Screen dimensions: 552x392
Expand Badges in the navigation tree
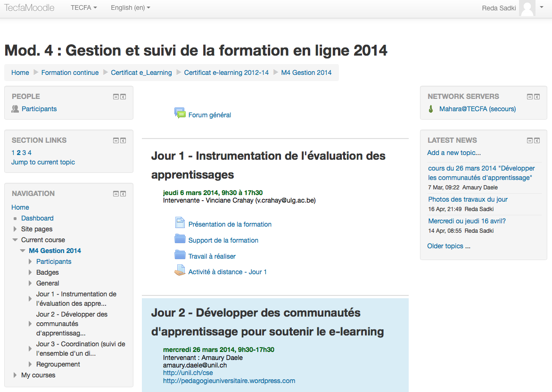coord(31,272)
